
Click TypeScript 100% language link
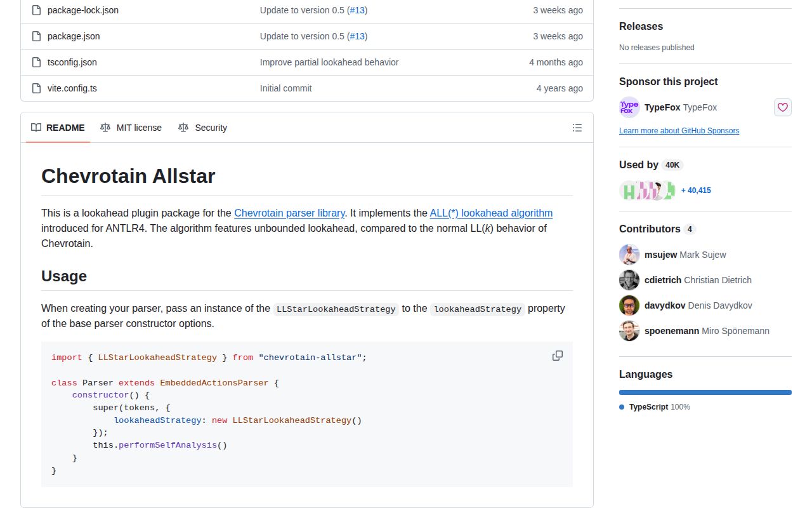coord(655,407)
